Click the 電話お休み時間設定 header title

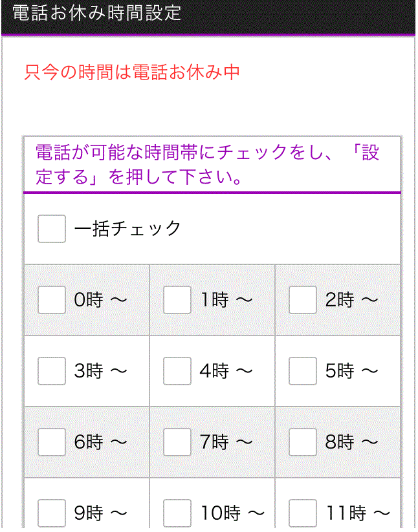[x=97, y=14]
